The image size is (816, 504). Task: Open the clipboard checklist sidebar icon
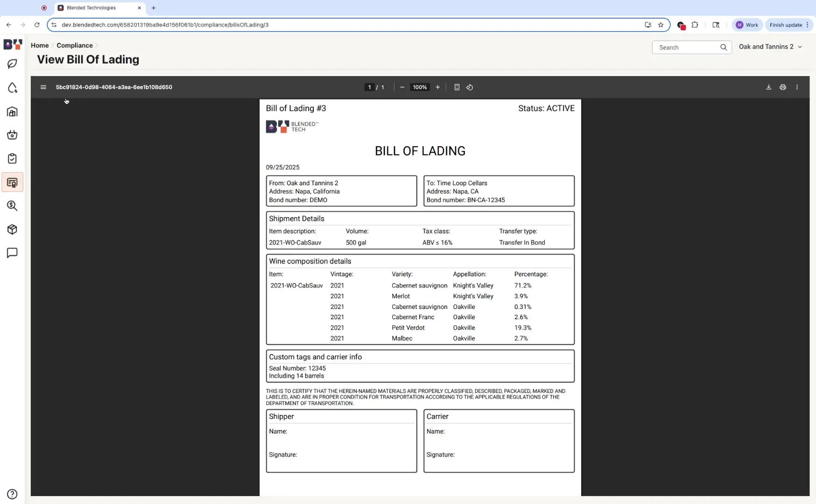13,159
